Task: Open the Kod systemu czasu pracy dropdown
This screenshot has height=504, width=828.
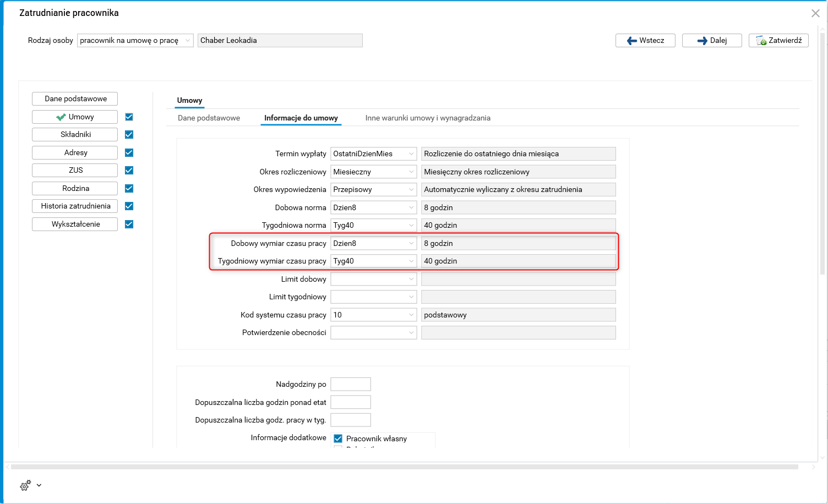Action: (x=411, y=315)
